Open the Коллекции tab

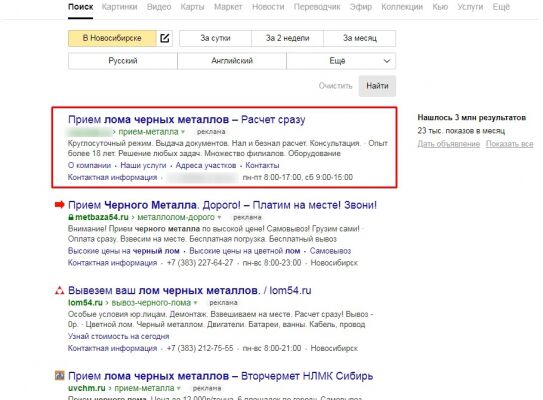[x=402, y=7]
